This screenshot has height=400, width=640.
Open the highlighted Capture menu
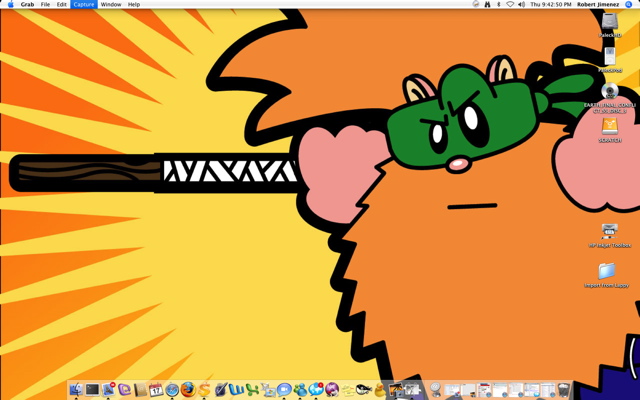click(x=83, y=4)
